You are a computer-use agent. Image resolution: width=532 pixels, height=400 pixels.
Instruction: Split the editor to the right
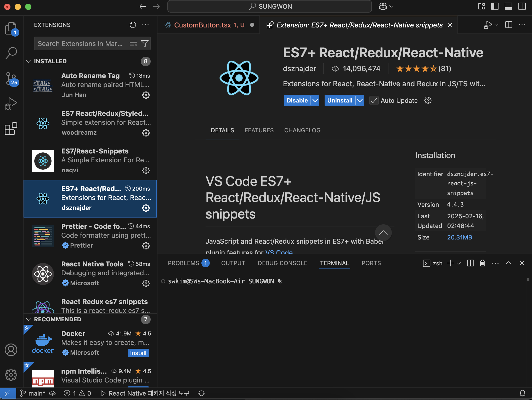coord(509,25)
